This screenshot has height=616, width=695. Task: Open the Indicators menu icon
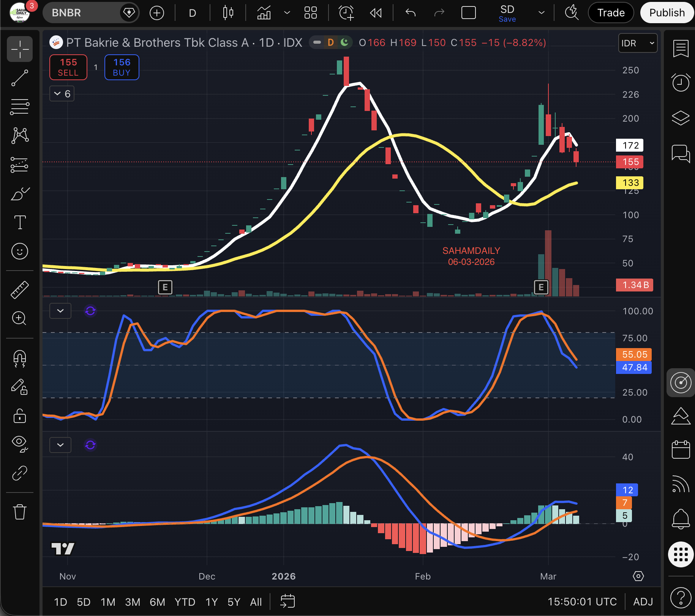264,13
